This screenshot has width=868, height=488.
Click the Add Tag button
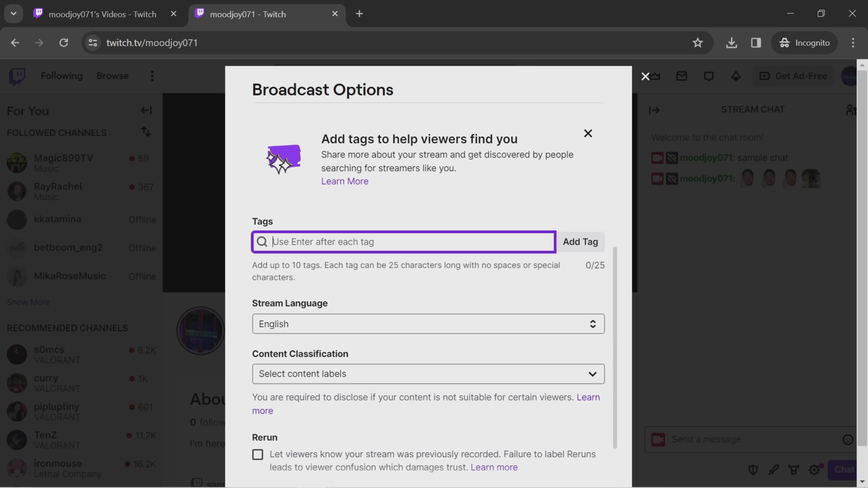pos(580,241)
